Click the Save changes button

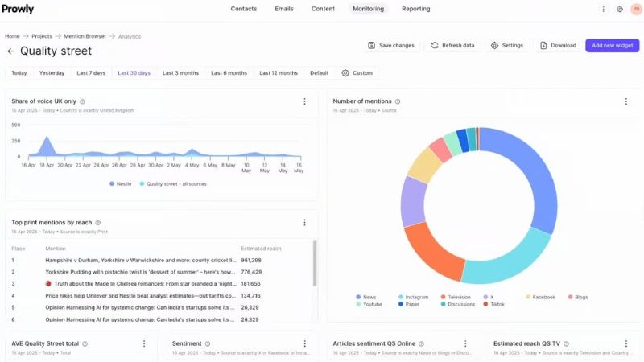tap(391, 46)
